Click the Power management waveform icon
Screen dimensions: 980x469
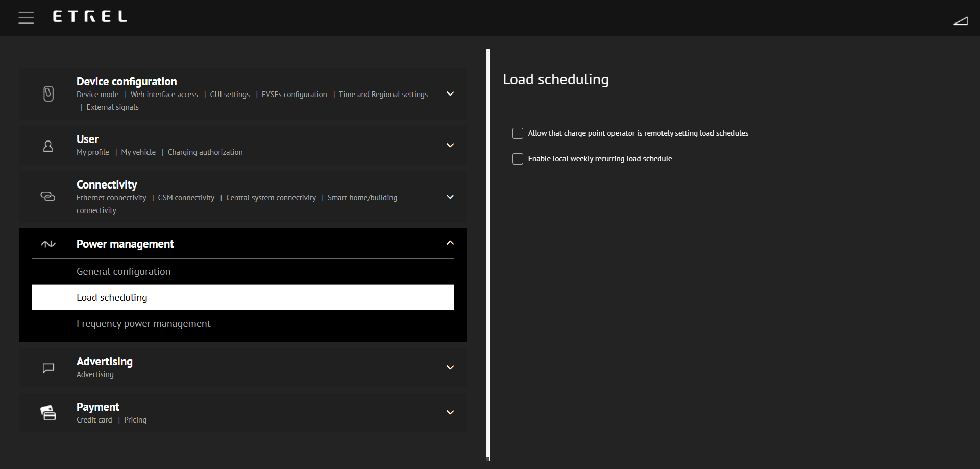click(48, 244)
